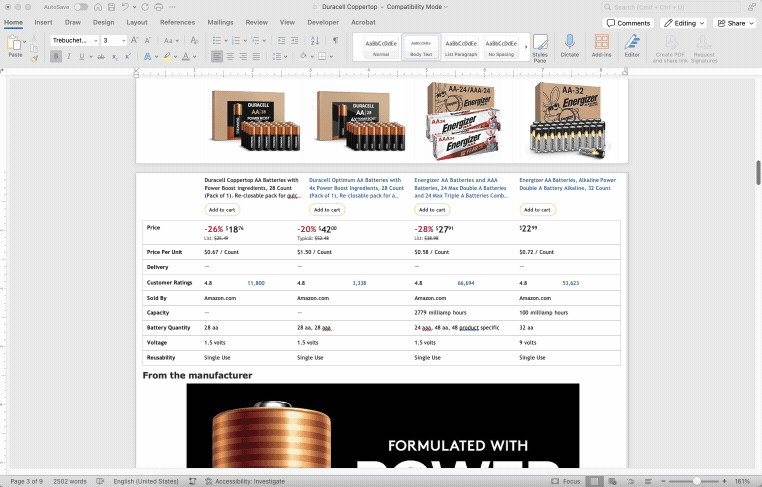Click the Save icon in title bar
762x487 pixels.
click(111, 7)
